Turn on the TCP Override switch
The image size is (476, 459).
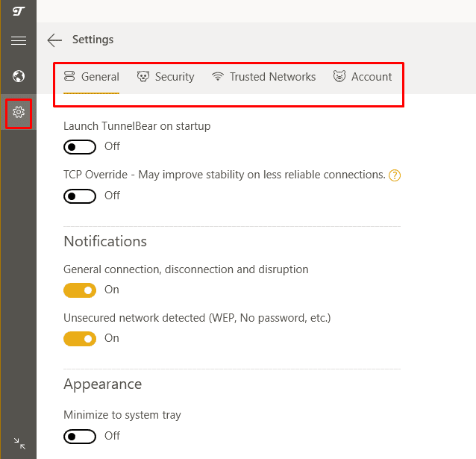click(x=80, y=196)
